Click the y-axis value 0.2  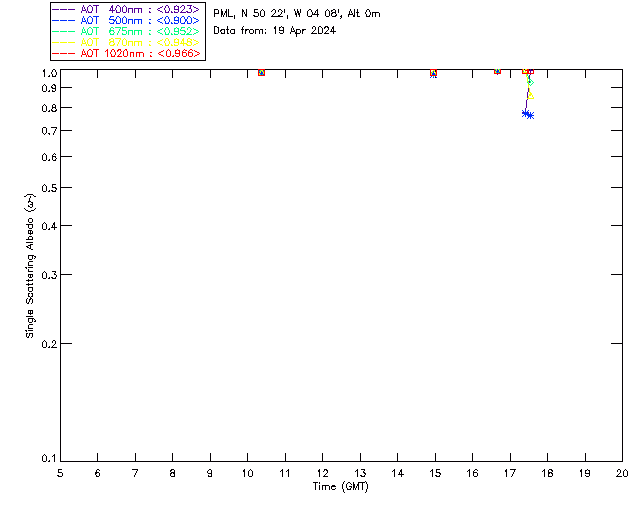(x=49, y=344)
